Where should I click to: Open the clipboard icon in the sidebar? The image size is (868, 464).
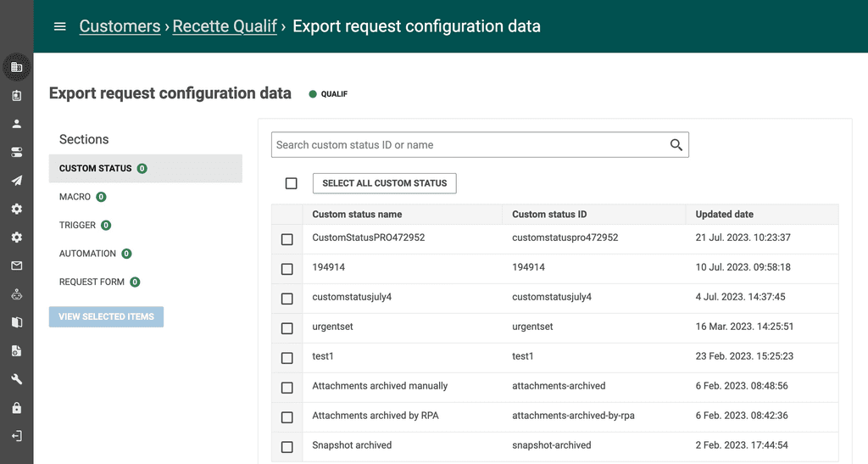pyautogui.click(x=16, y=96)
